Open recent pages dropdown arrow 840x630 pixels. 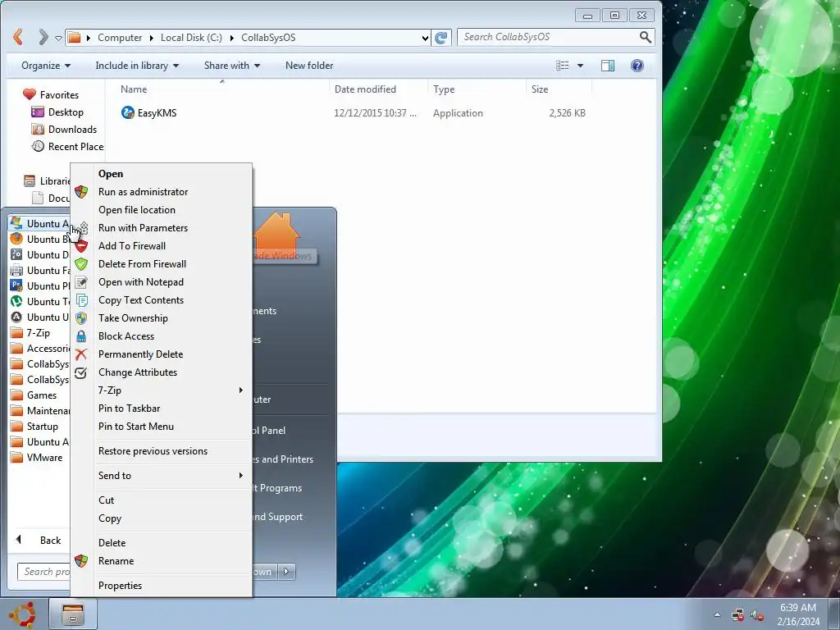(58, 38)
